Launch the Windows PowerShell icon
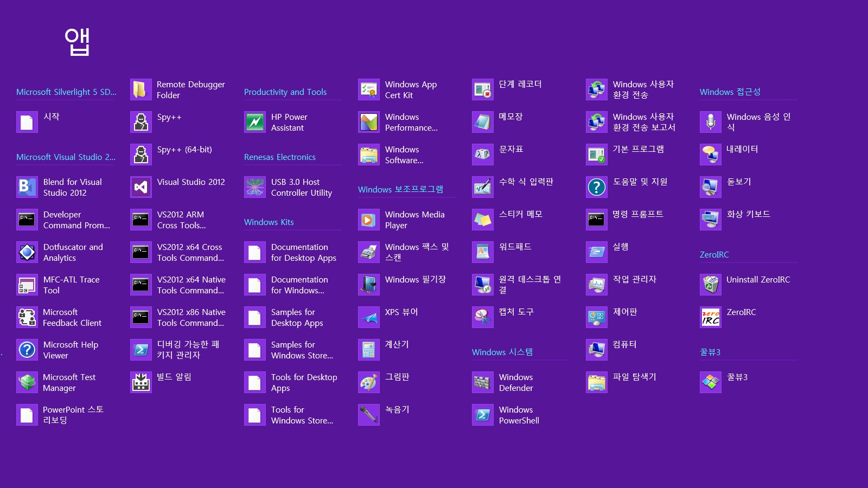The image size is (868, 488). click(x=483, y=415)
